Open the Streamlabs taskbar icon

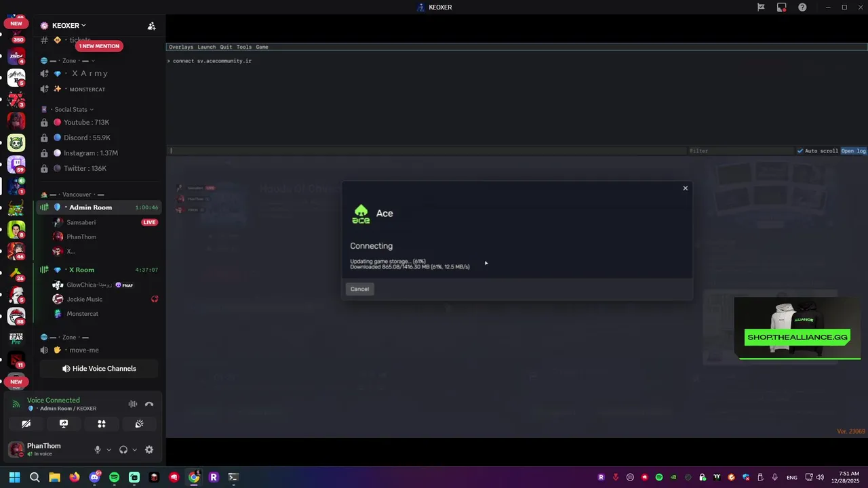pyautogui.click(x=134, y=477)
